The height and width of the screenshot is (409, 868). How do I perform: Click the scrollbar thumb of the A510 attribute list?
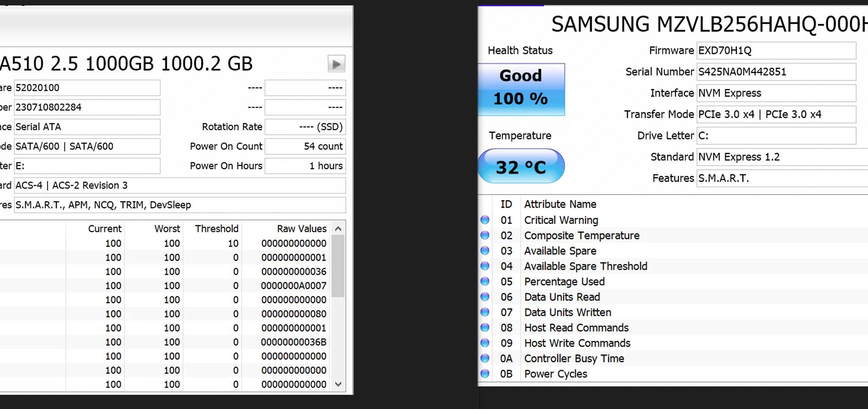[x=338, y=266]
